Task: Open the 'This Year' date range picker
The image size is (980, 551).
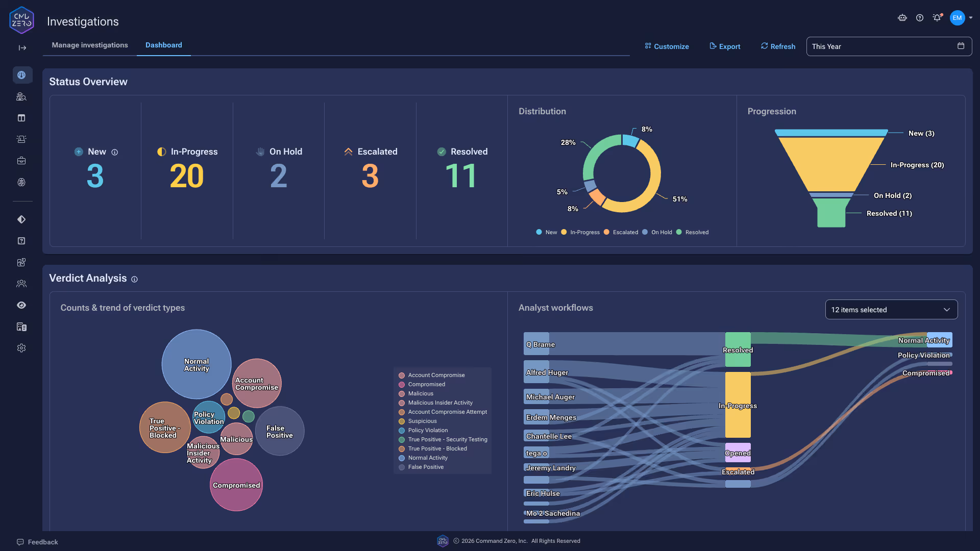Action: click(x=888, y=46)
